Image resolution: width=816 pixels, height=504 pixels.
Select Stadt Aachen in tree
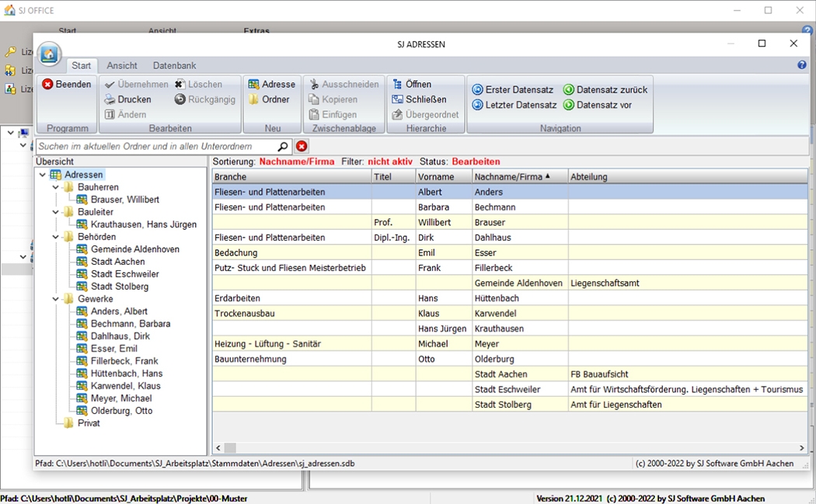tap(117, 262)
